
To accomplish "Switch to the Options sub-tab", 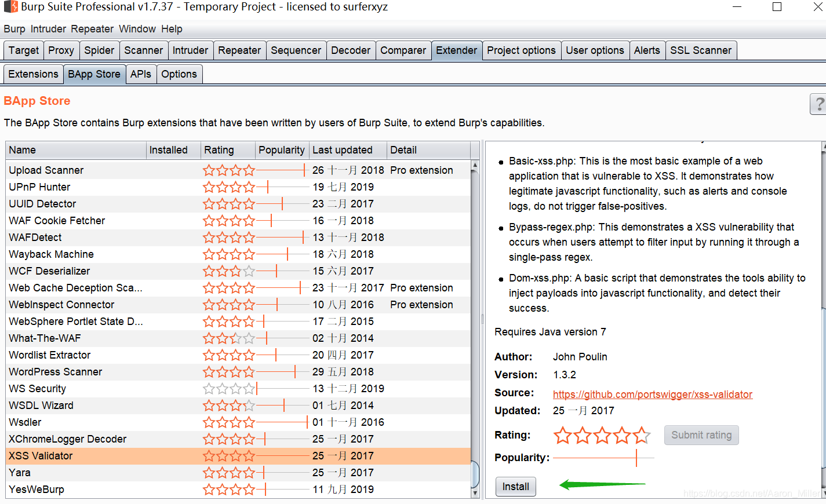I will point(179,74).
